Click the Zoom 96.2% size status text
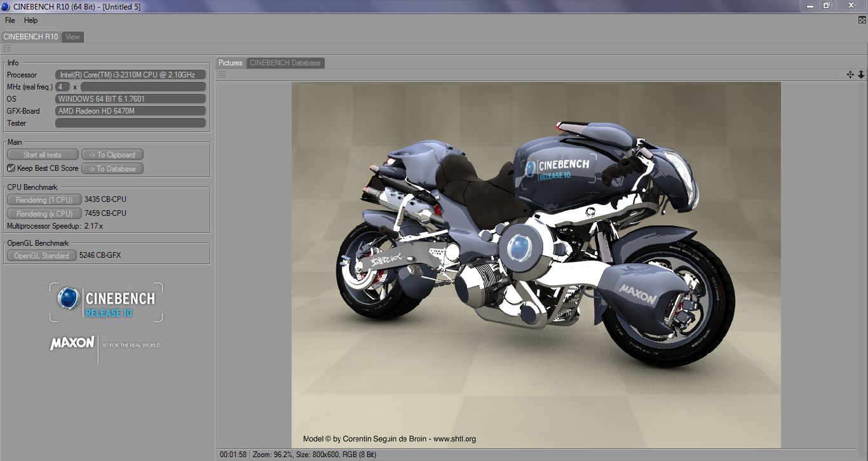This screenshot has width=868, height=461. click(x=315, y=455)
